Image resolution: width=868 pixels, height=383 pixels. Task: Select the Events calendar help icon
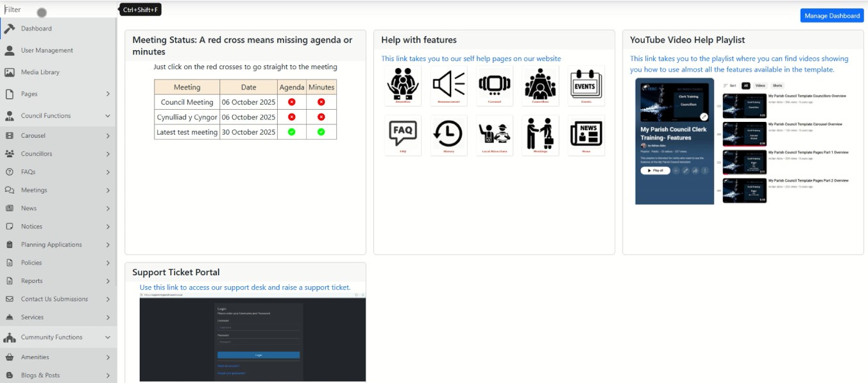tap(586, 85)
